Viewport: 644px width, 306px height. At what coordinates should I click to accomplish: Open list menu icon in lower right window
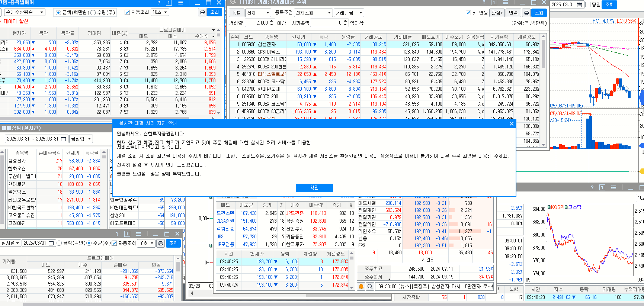click(x=614, y=187)
